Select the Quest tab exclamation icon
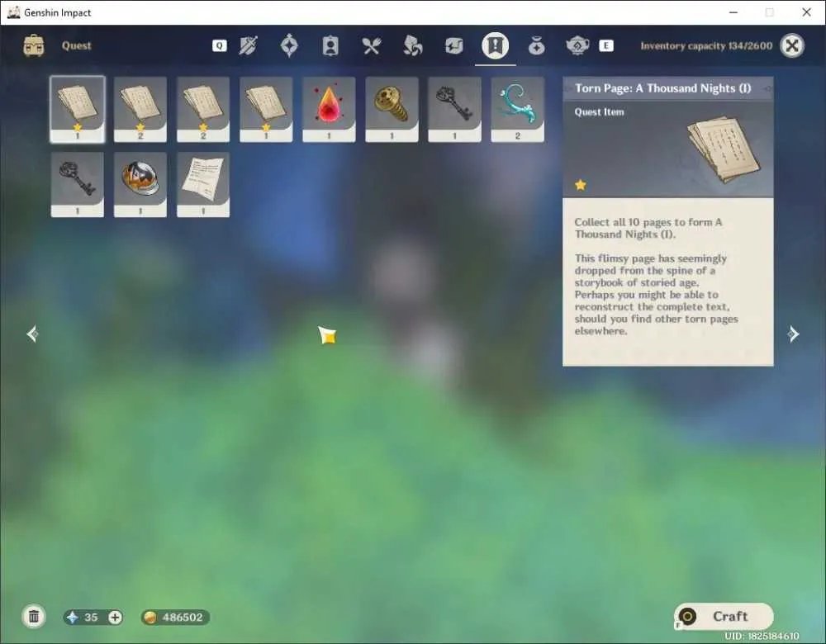 coord(495,45)
